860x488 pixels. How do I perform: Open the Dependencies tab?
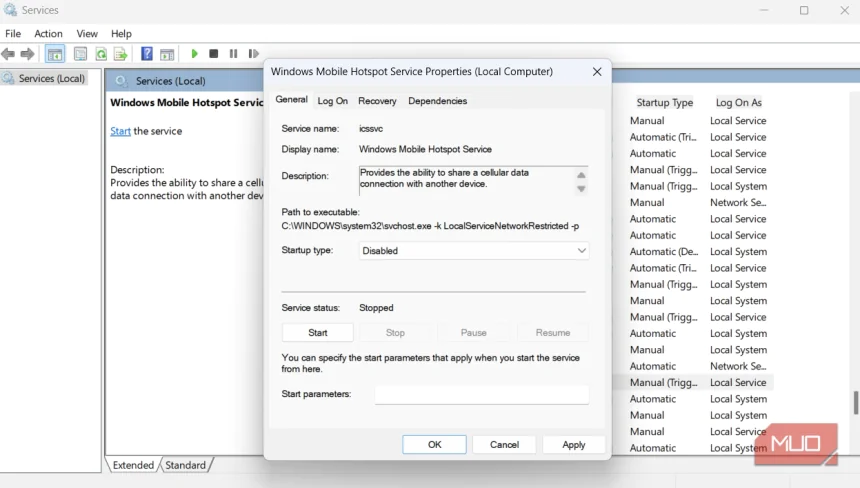tap(437, 101)
